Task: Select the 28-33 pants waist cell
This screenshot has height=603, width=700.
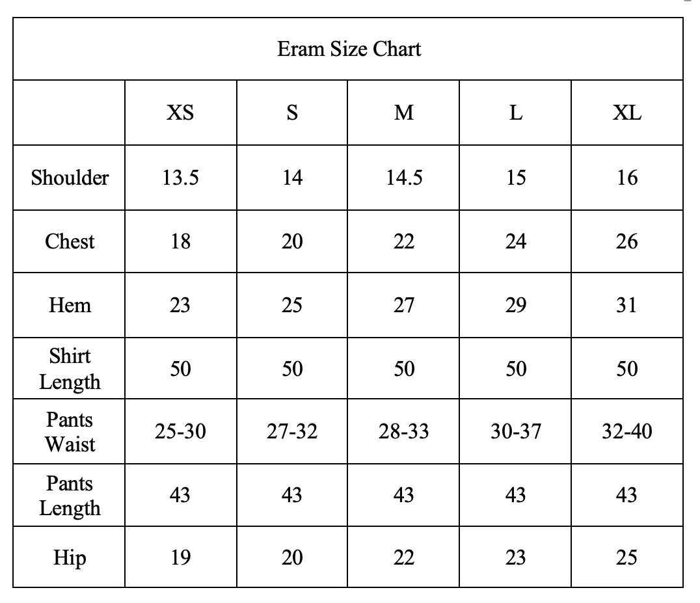Action: click(403, 431)
